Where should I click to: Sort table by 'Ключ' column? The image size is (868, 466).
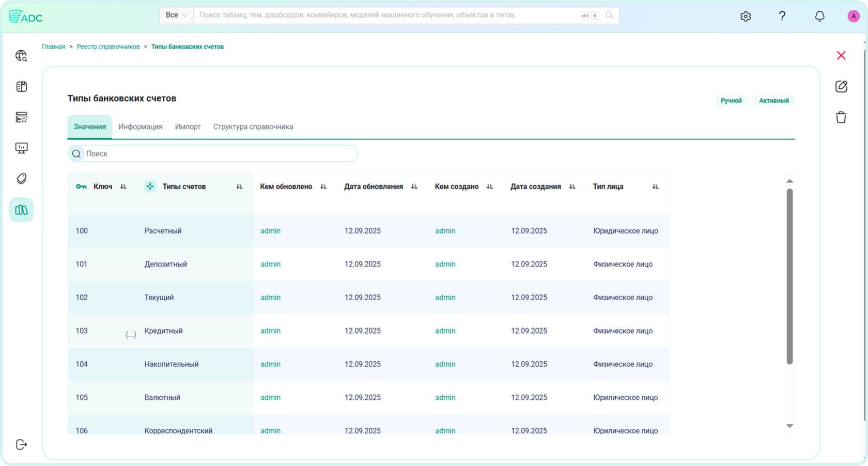(x=123, y=187)
